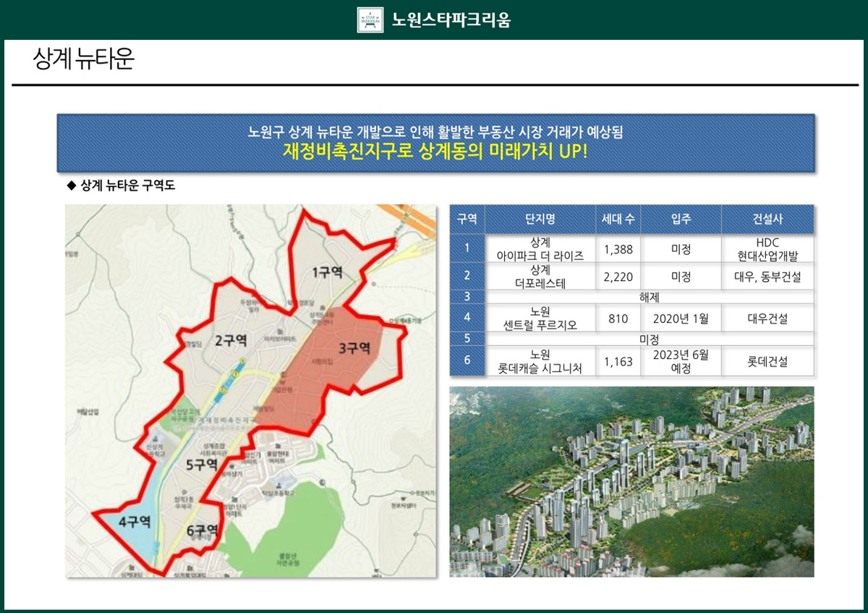Image resolution: width=868 pixels, height=613 pixels.
Task: Click the household count '1,388'
Action: click(618, 249)
